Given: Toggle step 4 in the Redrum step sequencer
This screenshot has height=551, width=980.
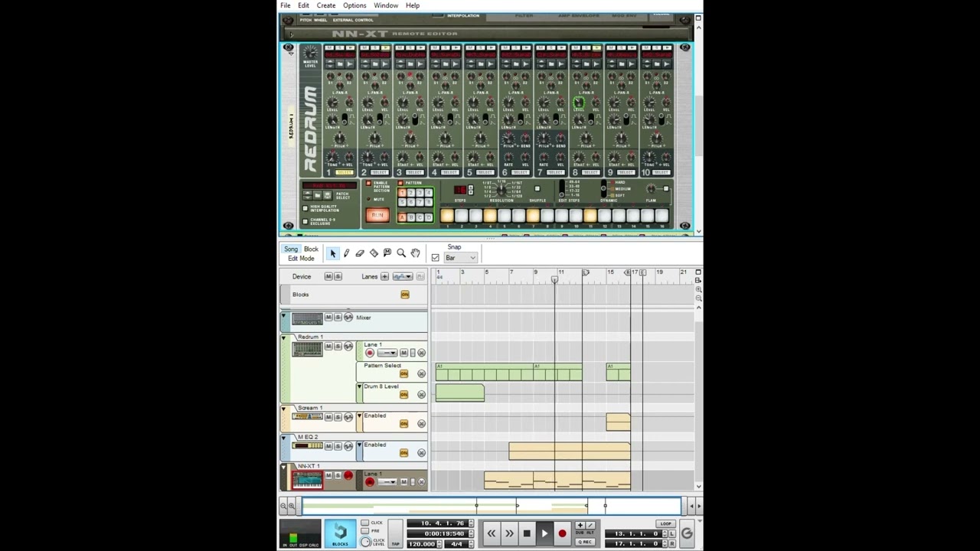Looking at the screenshot, I should (490, 217).
